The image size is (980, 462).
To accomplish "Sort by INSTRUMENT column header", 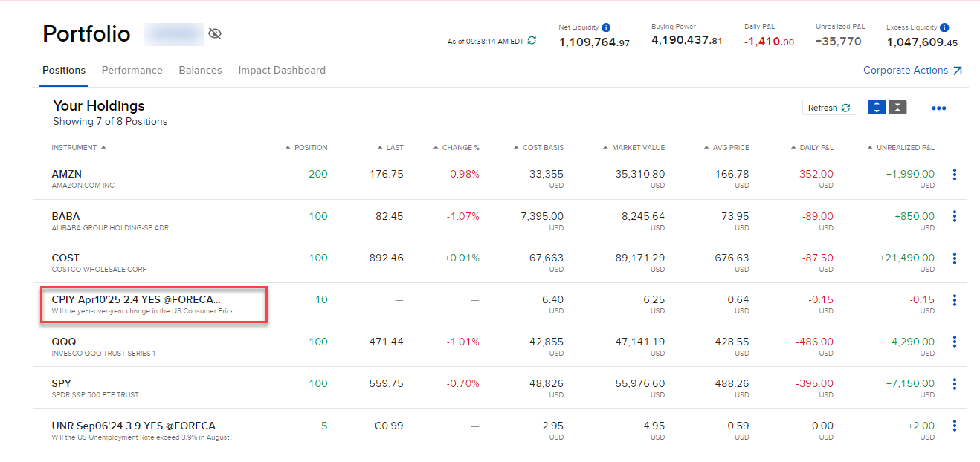I will click(x=79, y=148).
